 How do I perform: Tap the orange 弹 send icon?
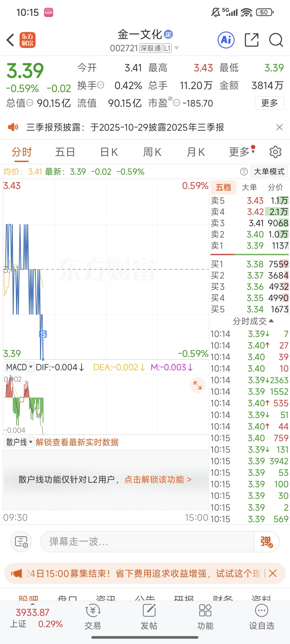[x=266, y=541]
